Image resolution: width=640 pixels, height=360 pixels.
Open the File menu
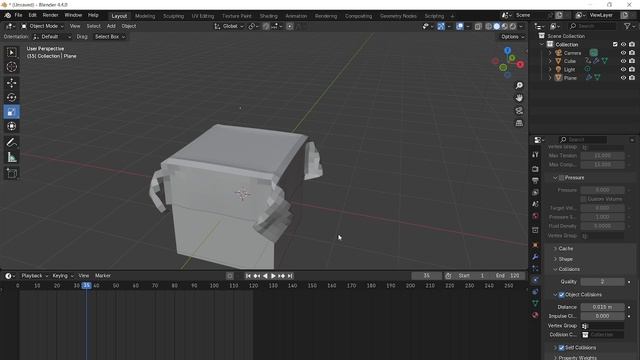click(x=18, y=16)
